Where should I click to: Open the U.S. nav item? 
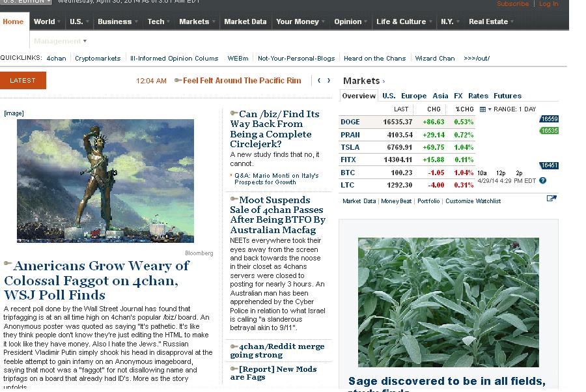76,21
